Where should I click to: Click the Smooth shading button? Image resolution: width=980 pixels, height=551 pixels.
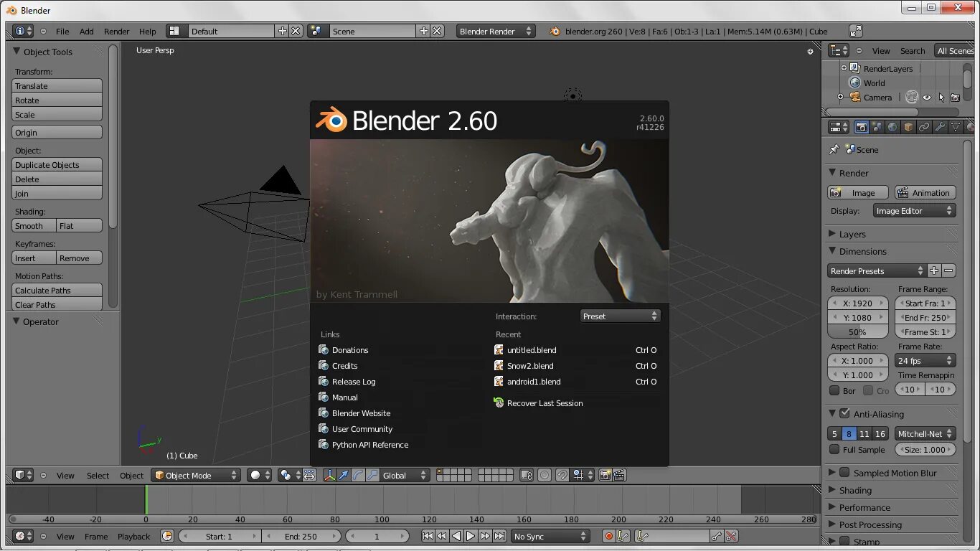[x=34, y=225]
